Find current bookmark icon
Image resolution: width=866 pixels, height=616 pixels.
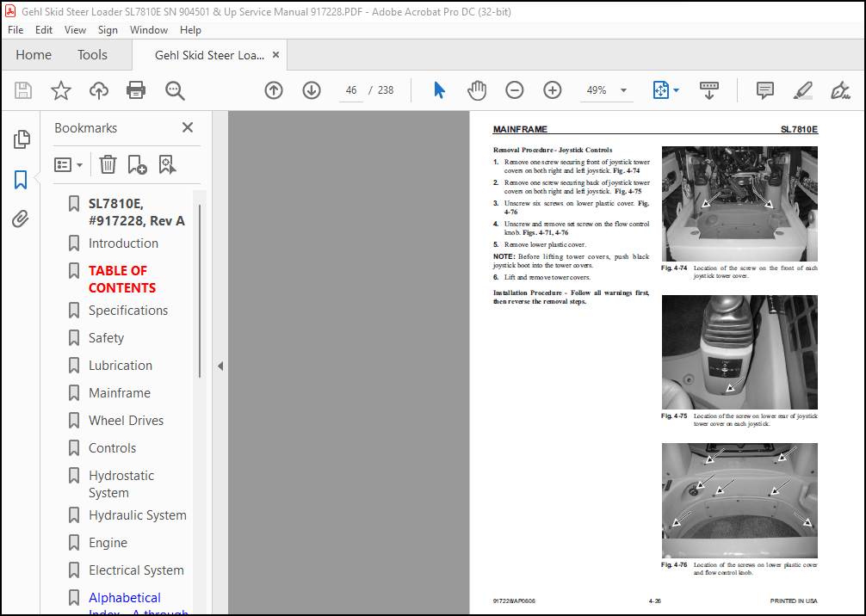coord(167,164)
